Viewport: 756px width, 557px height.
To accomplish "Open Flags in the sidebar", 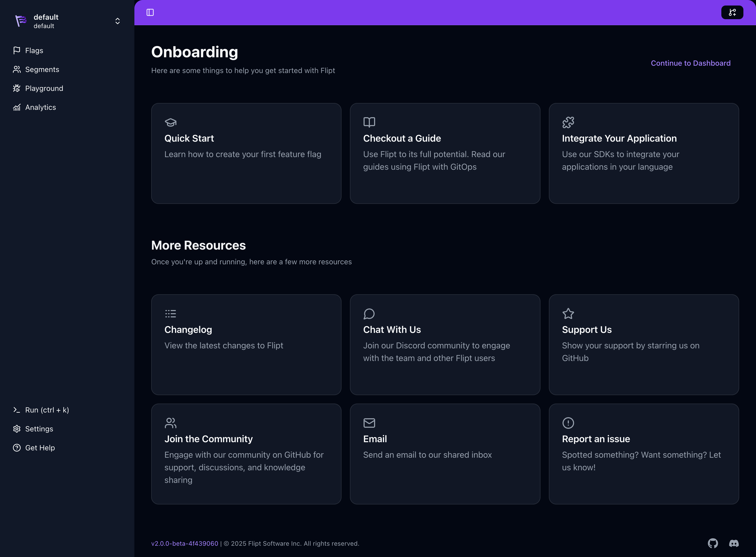I will [34, 50].
